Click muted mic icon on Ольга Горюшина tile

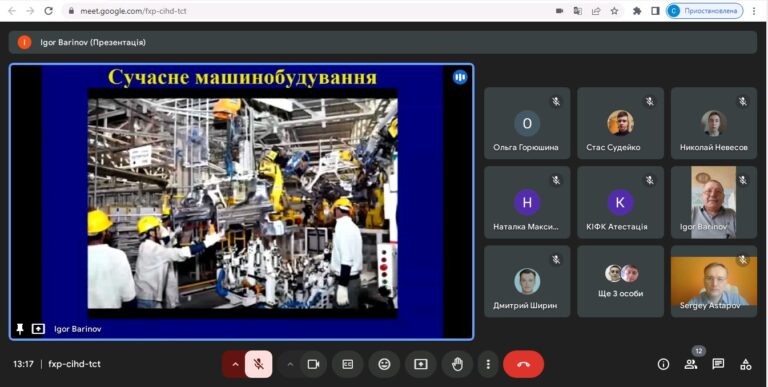tap(556, 101)
